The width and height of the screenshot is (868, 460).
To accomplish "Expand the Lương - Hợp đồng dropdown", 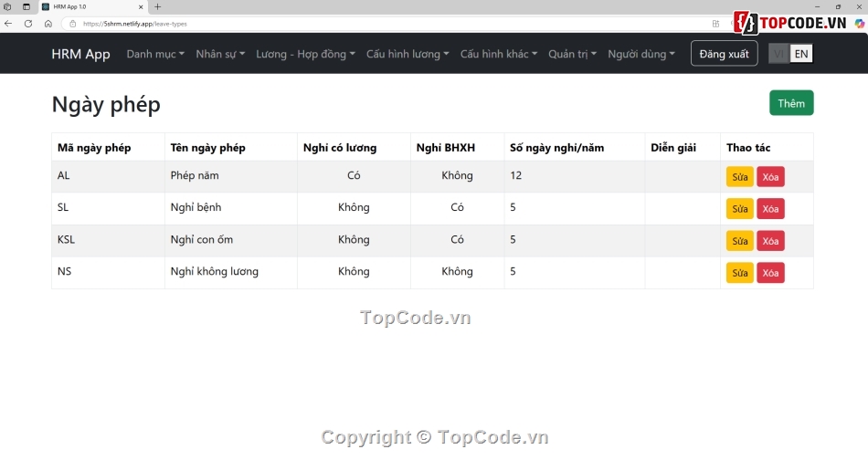I will point(305,54).
